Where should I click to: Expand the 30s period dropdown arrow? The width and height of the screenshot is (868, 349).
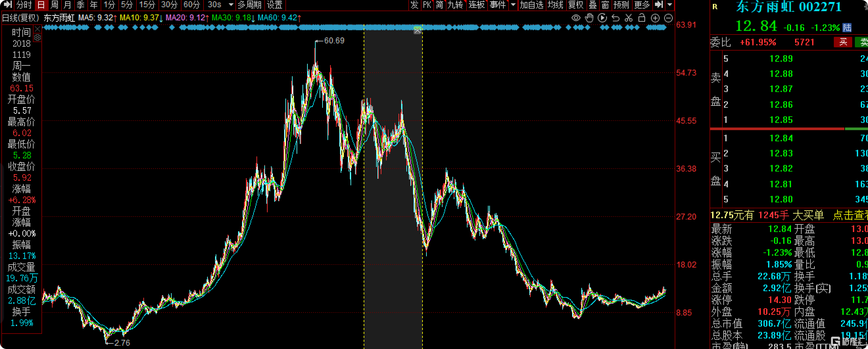point(231,5)
